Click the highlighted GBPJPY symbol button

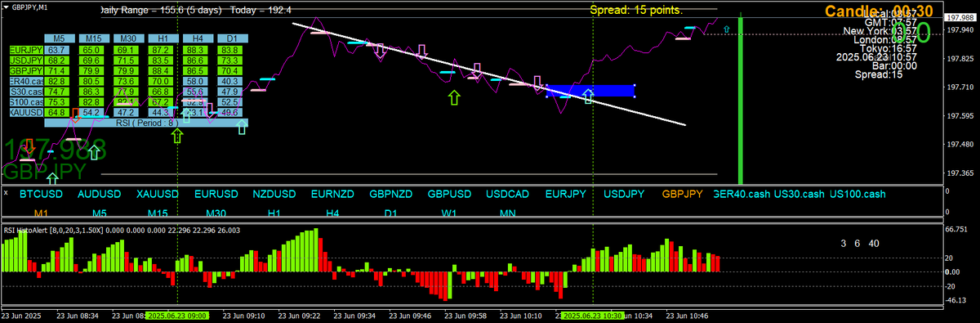click(x=683, y=195)
